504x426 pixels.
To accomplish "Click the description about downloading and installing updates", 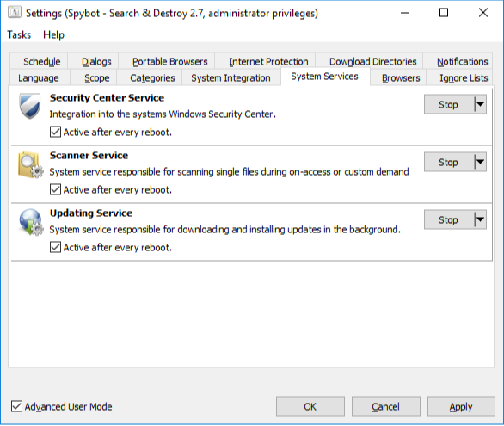I will (x=225, y=229).
